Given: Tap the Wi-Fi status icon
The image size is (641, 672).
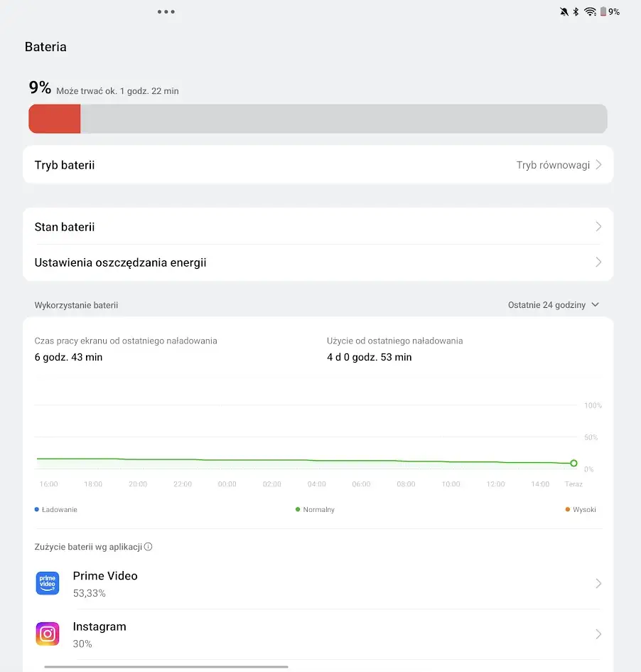Looking at the screenshot, I should click(590, 12).
